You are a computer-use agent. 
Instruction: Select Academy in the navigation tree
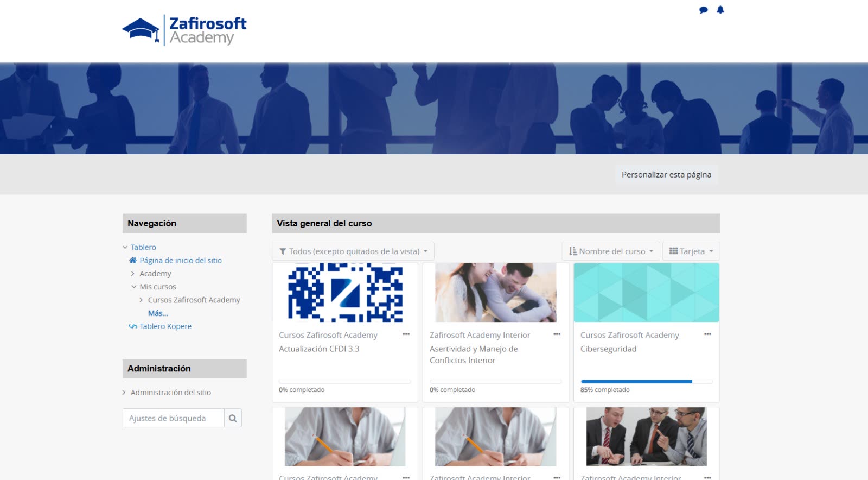coord(155,274)
